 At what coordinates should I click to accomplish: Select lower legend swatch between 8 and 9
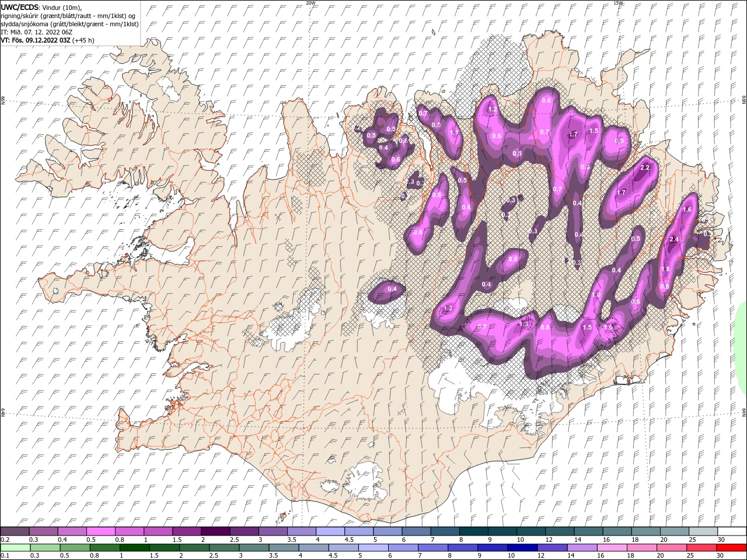tap(463, 548)
